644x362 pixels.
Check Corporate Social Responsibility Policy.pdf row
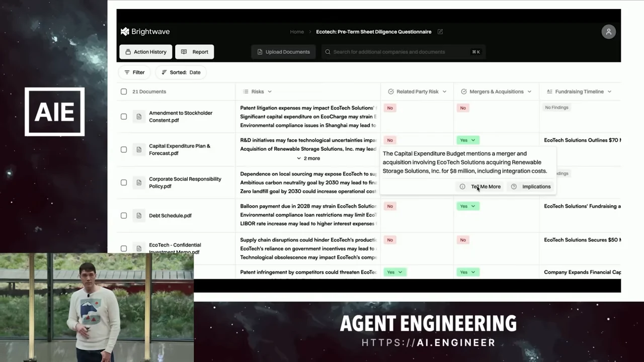point(124,183)
